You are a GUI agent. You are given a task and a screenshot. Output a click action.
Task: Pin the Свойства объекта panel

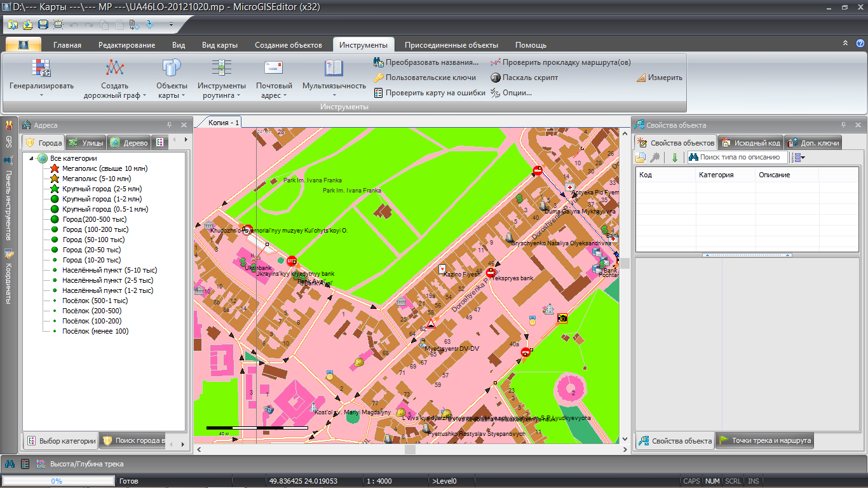(844, 125)
